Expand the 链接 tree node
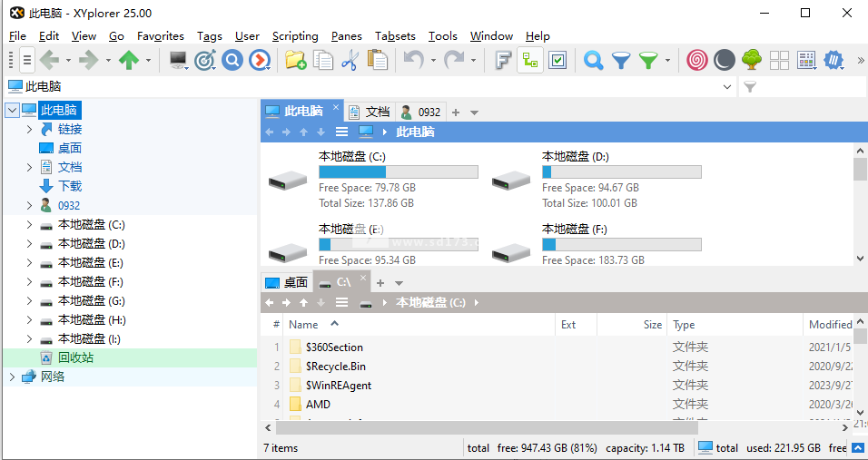Screen dimensions: 868x460 tap(29, 130)
